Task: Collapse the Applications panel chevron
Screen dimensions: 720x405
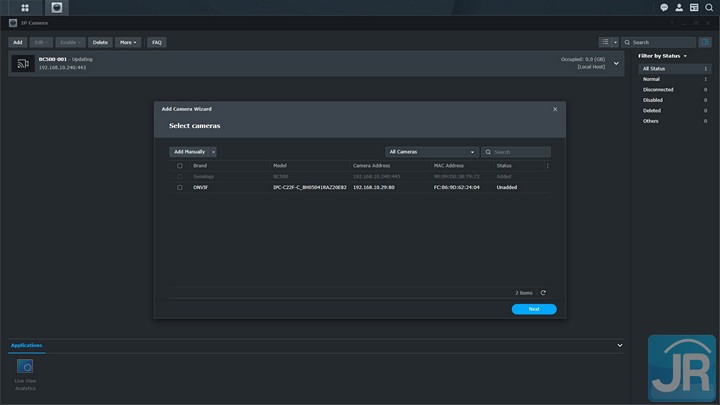Action: pyautogui.click(x=620, y=345)
